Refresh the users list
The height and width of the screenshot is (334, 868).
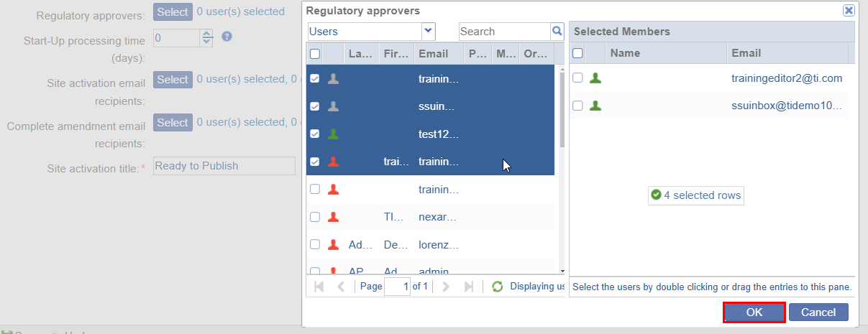point(498,287)
